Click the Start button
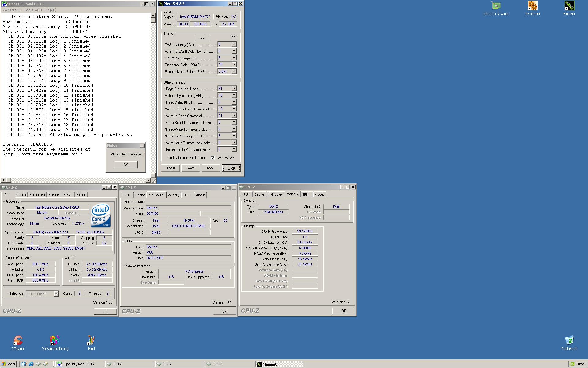This screenshot has height=368, width=588. (x=8, y=364)
